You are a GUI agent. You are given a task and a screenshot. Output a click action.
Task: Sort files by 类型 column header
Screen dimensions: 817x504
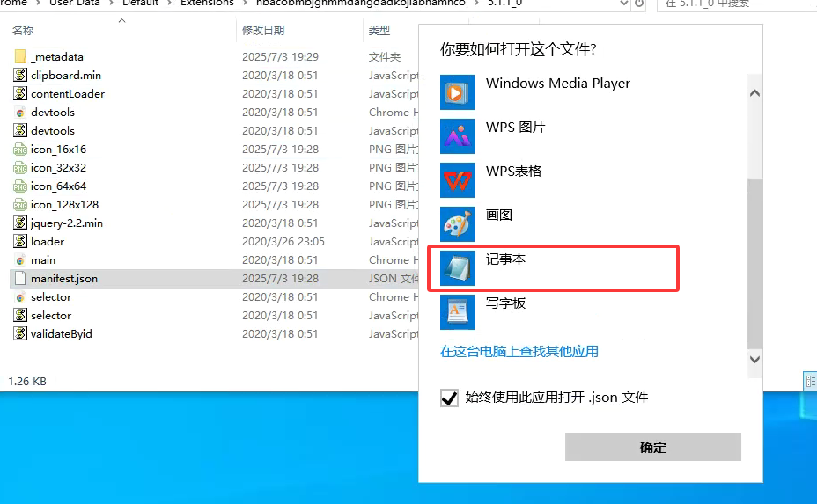point(379,30)
